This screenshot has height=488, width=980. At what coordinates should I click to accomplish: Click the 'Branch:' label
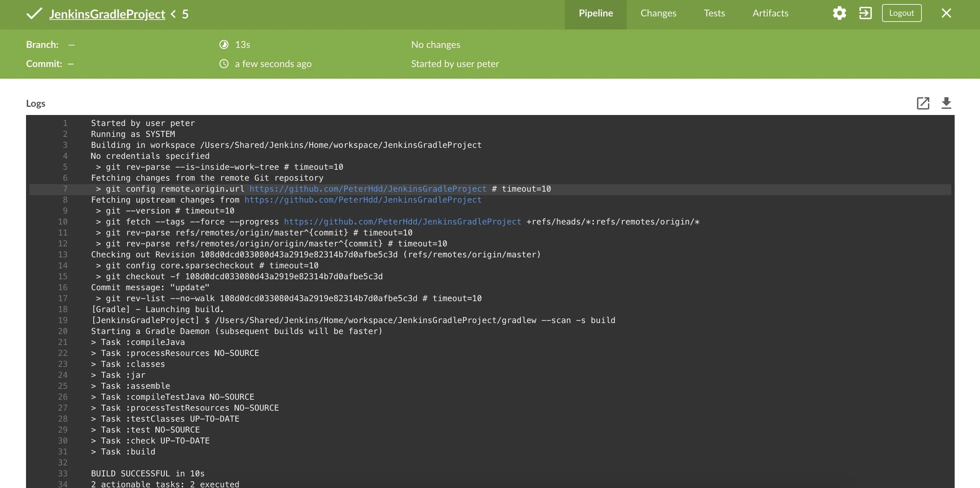[x=42, y=44]
